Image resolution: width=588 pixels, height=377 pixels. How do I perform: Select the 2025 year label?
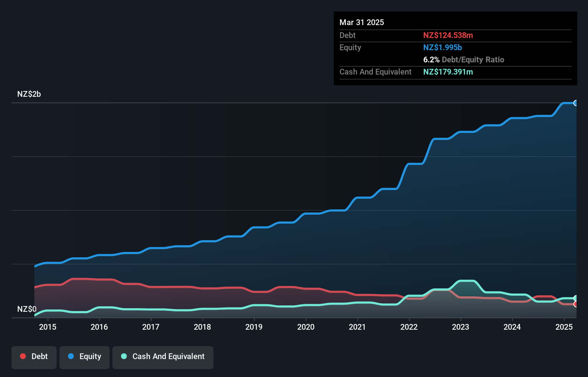point(564,327)
